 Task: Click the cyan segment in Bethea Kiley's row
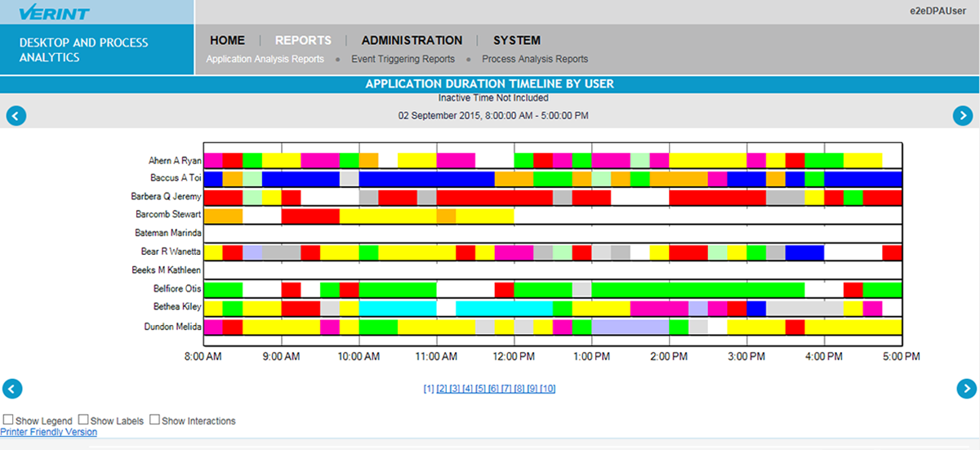coord(504,308)
